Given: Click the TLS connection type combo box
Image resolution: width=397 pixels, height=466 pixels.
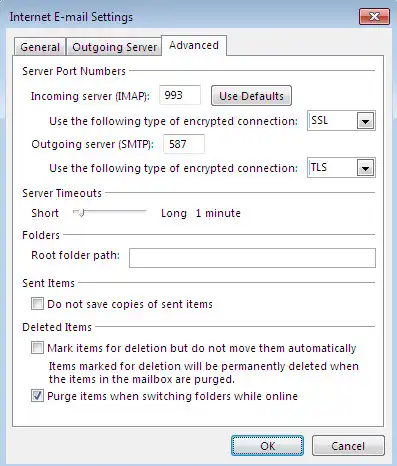Looking at the screenshot, I should 341,168.
